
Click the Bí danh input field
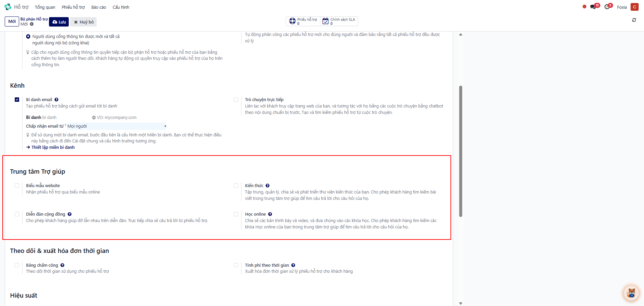[66, 118]
